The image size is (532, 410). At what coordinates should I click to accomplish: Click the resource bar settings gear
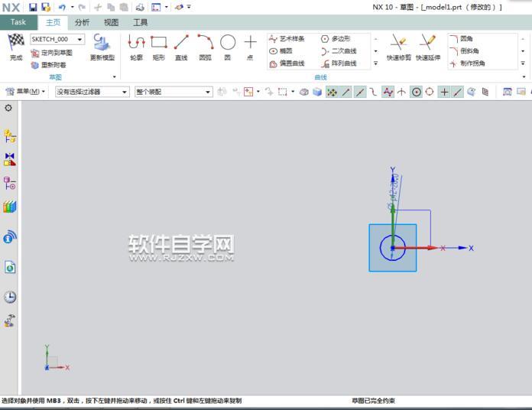(x=8, y=108)
